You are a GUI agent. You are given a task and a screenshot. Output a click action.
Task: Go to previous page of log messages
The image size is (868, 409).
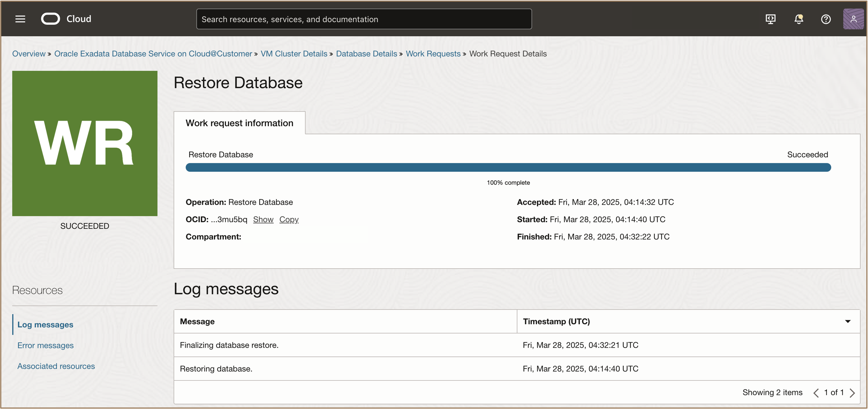(816, 393)
